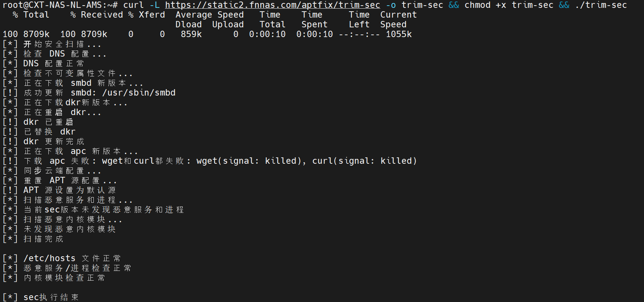The image size is (644, 302).
Task: Click the final 'sec执行结束' line
Action: point(51,297)
